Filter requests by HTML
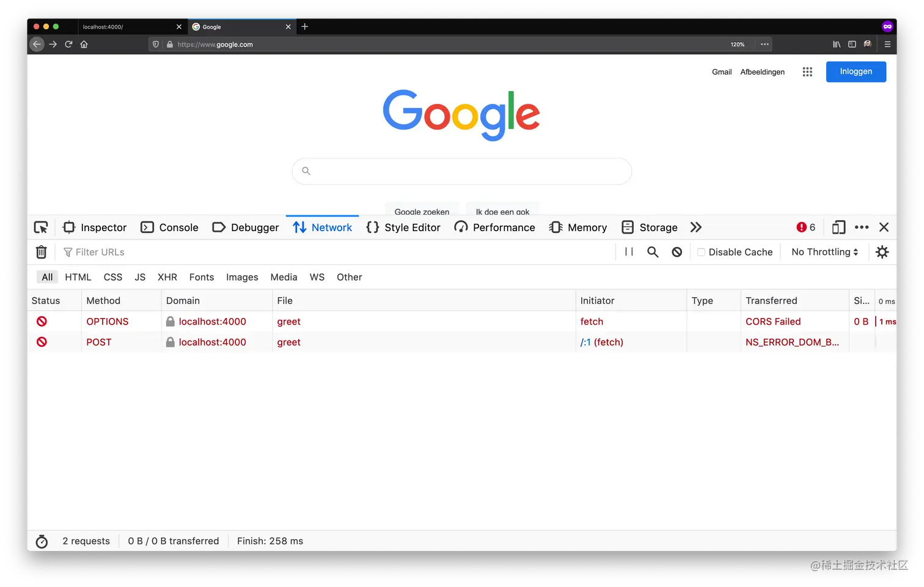 pos(78,277)
